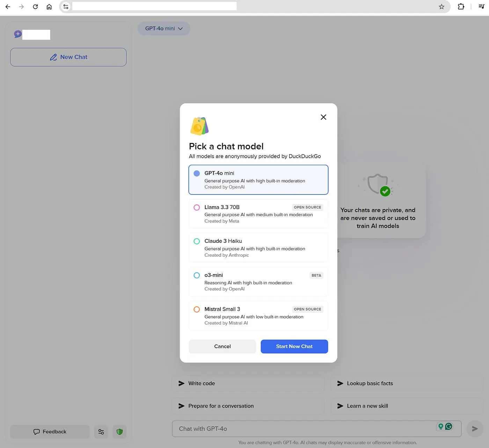Viewport: 489px width, 448px height.
Task: Choose the Llama 3.3 70B model
Action: point(258,214)
